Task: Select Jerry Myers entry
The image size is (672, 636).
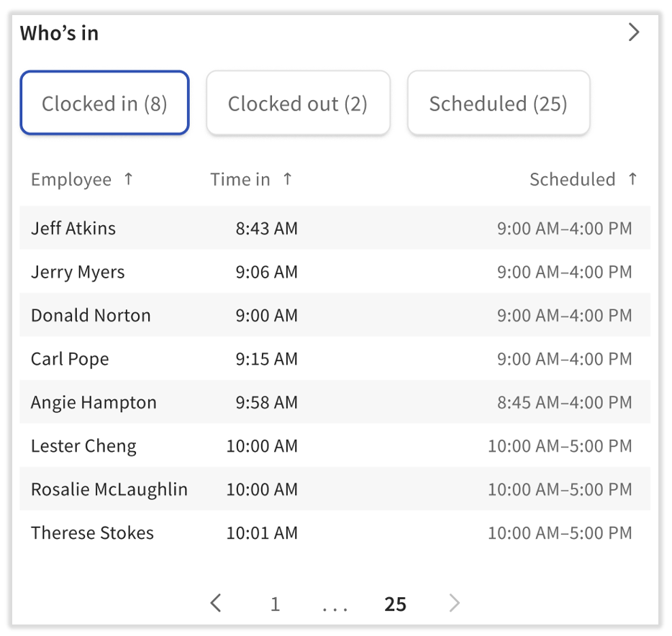Action: [78, 272]
